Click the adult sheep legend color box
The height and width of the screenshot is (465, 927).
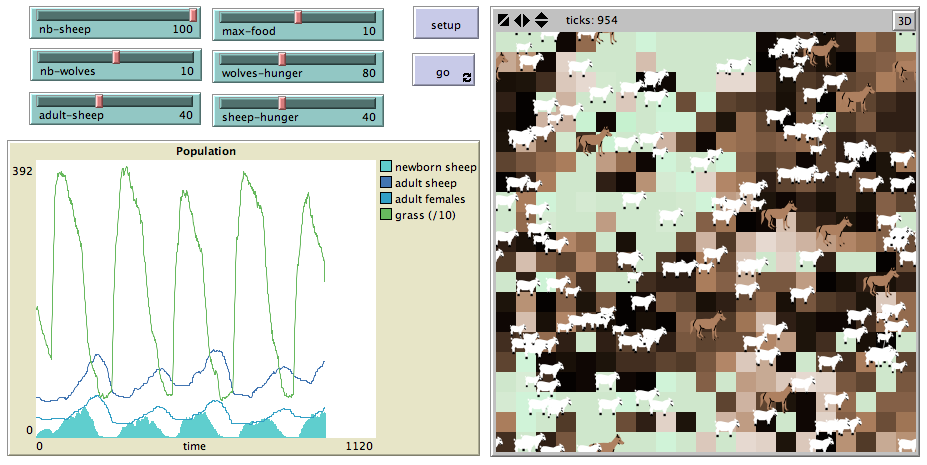pos(385,183)
